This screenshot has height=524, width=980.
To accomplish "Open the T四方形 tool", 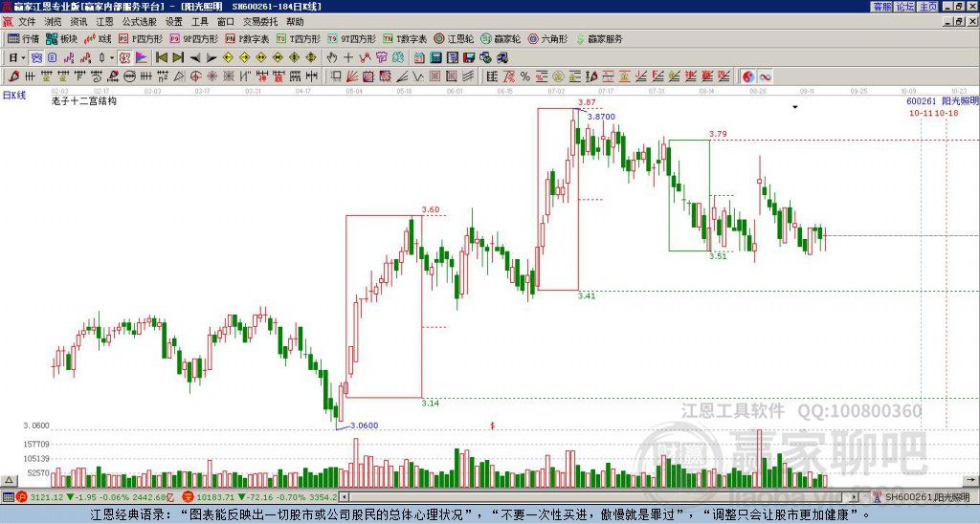I will tap(299, 38).
